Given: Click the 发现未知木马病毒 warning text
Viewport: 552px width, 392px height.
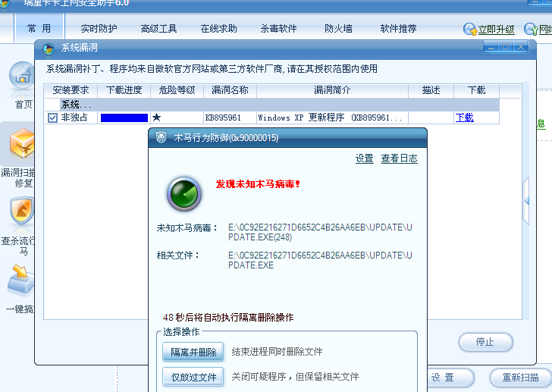Looking at the screenshot, I should coord(258,184).
